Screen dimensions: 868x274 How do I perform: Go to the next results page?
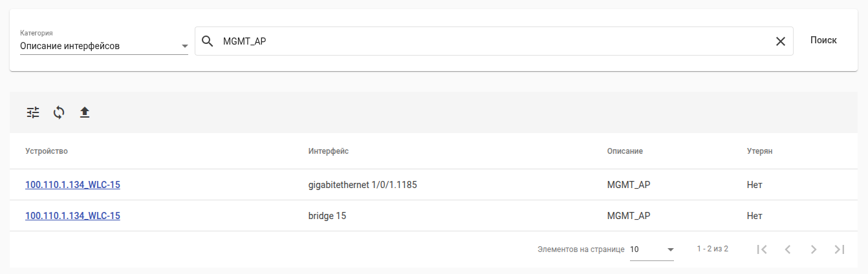pos(814,249)
